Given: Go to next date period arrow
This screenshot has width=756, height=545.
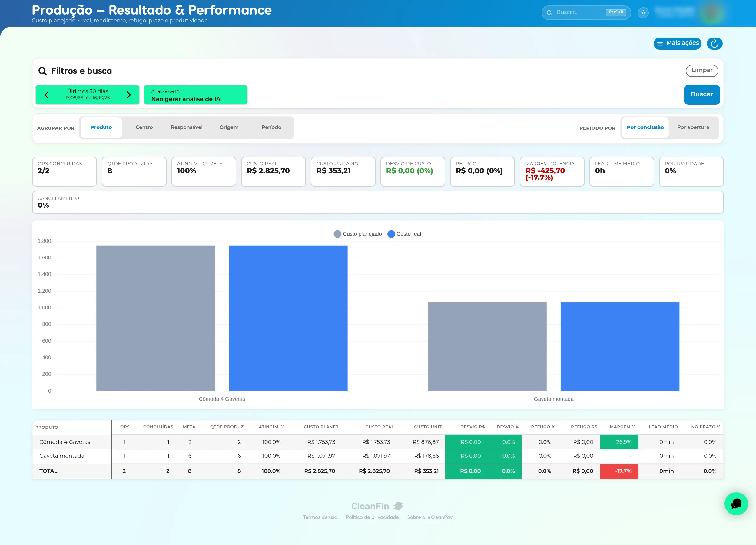Looking at the screenshot, I should click(x=129, y=95).
